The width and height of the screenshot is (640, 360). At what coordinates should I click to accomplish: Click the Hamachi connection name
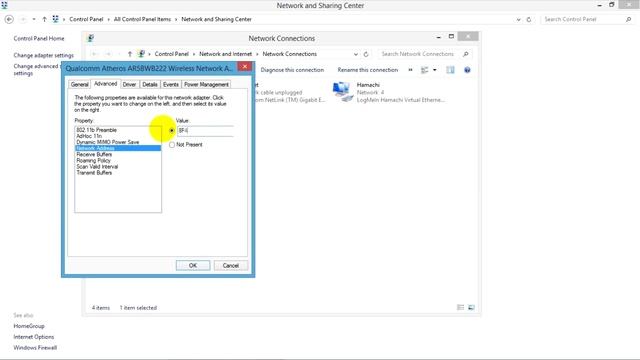(368, 85)
